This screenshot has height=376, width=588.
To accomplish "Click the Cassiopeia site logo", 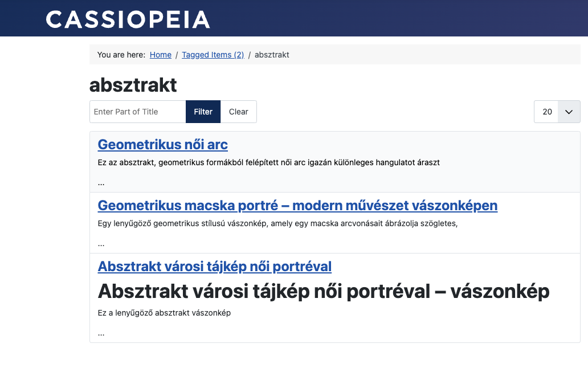I will point(128,19).
